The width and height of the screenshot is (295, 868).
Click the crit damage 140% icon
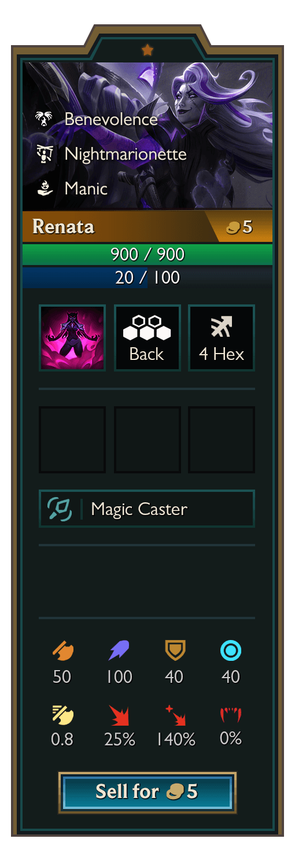[x=175, y=715]
